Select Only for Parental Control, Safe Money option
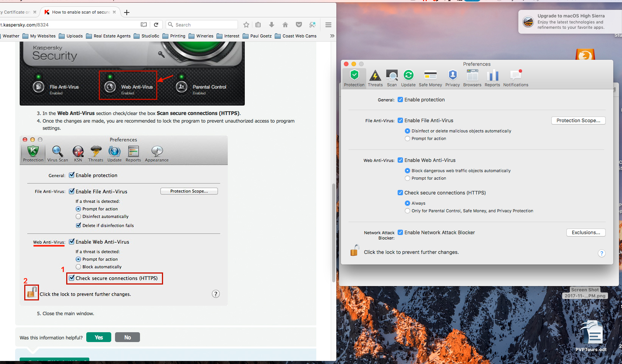622x364 pixels. 407,211
